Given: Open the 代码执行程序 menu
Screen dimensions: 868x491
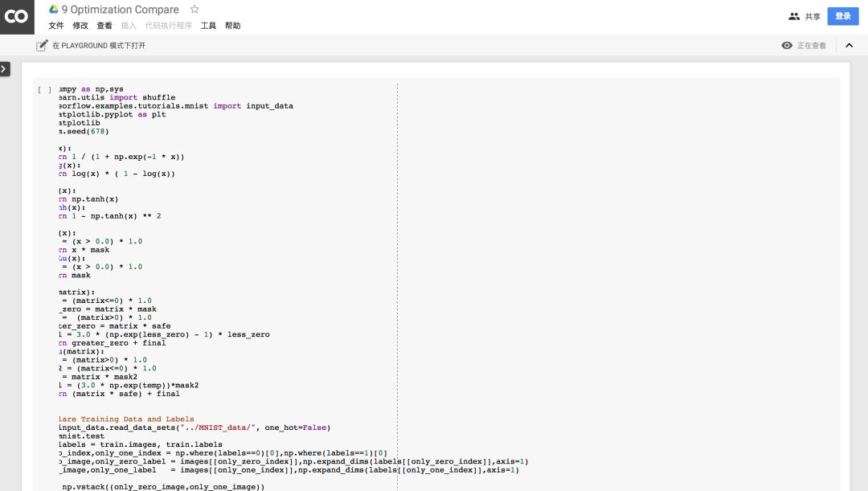Looking at the screenshot, I should [x=168, y=26].
